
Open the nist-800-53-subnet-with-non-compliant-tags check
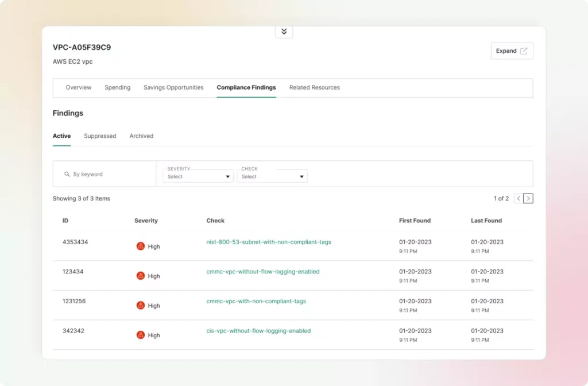point(269,242)
